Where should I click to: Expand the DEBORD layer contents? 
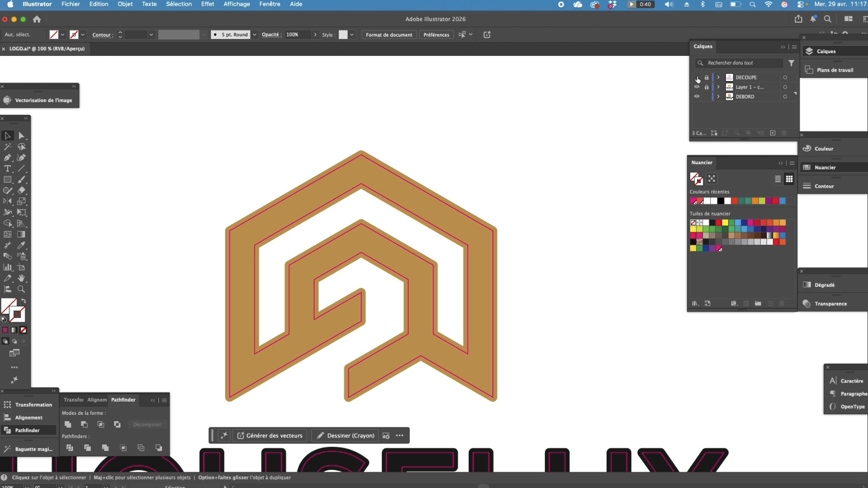click(718, 97)
